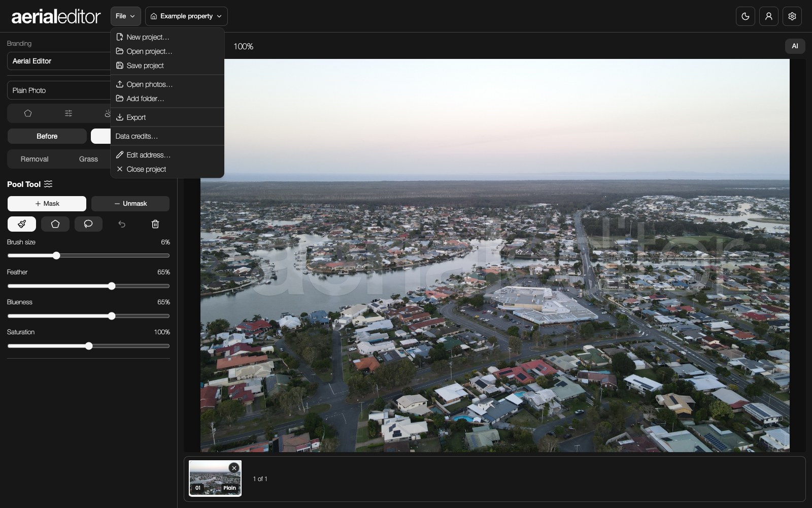
Task: Select the Removal tool tab
Action: (x=35, y=159)
